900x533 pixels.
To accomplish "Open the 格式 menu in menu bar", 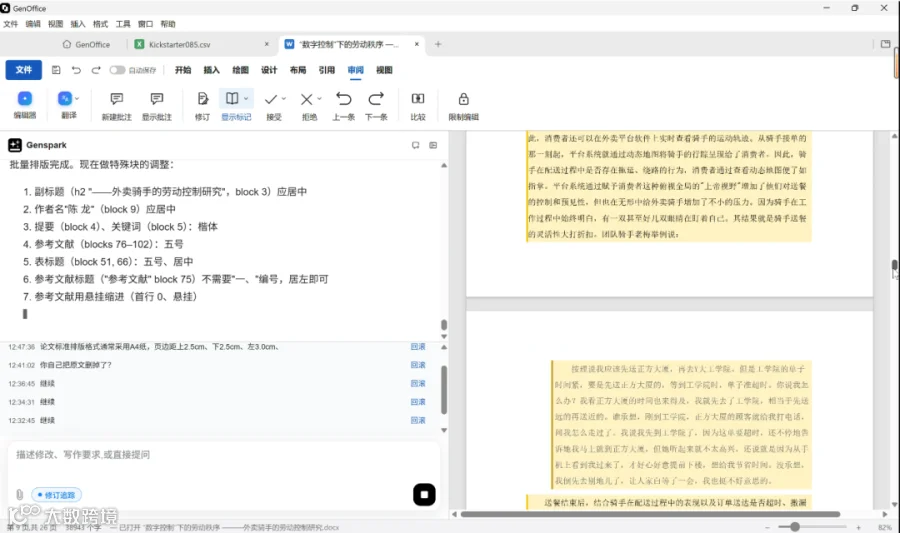I will [100, 24].
